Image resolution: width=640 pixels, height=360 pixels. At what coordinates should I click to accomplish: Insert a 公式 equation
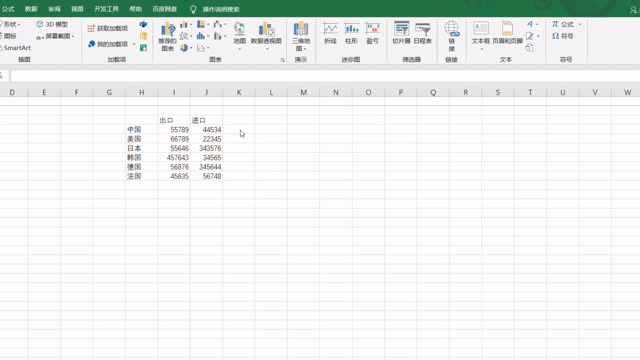563,24
